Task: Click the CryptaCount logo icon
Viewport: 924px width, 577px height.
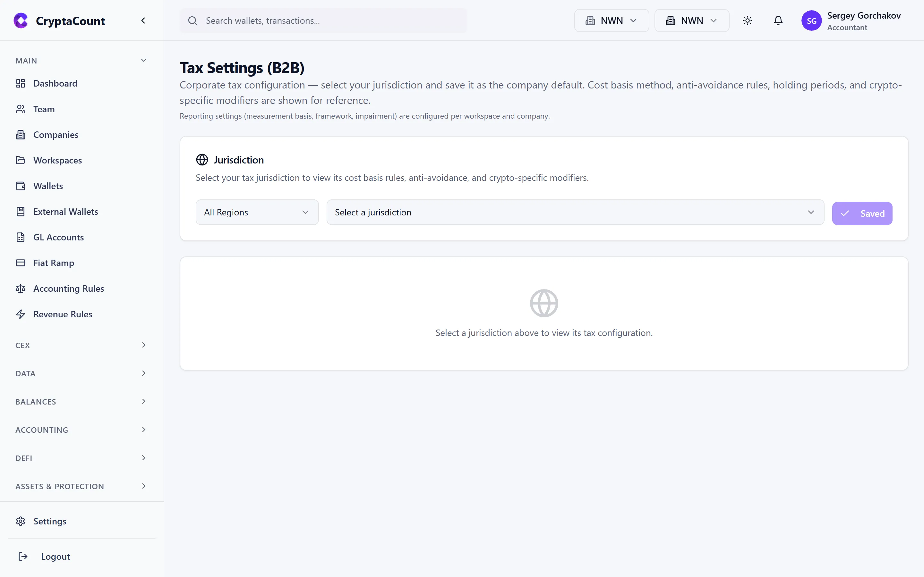Action: (21, 20)
